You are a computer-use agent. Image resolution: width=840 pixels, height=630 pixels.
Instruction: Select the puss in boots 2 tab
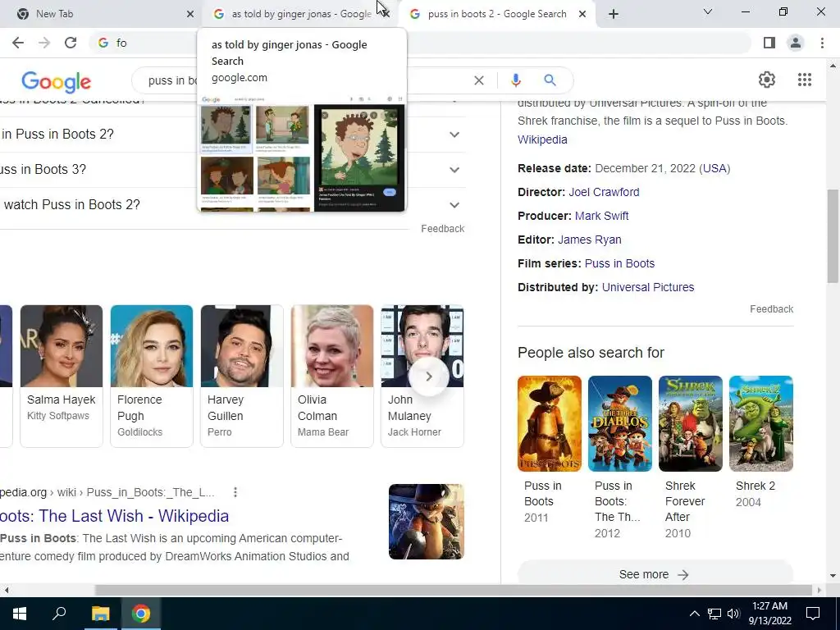coord(497,14)
